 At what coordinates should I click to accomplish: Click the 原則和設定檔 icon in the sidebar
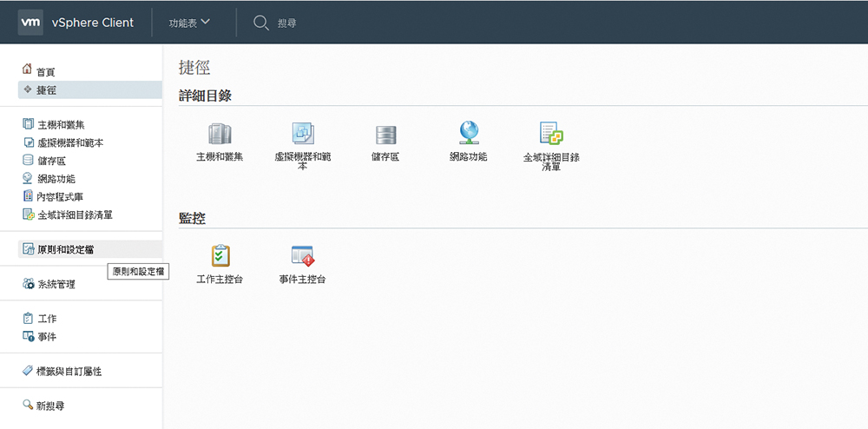point(29,249)
